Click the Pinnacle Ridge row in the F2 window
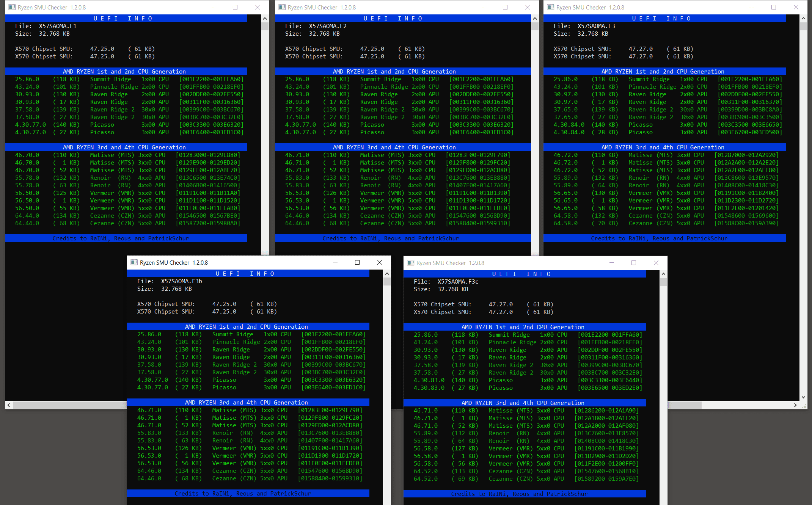 399,87
